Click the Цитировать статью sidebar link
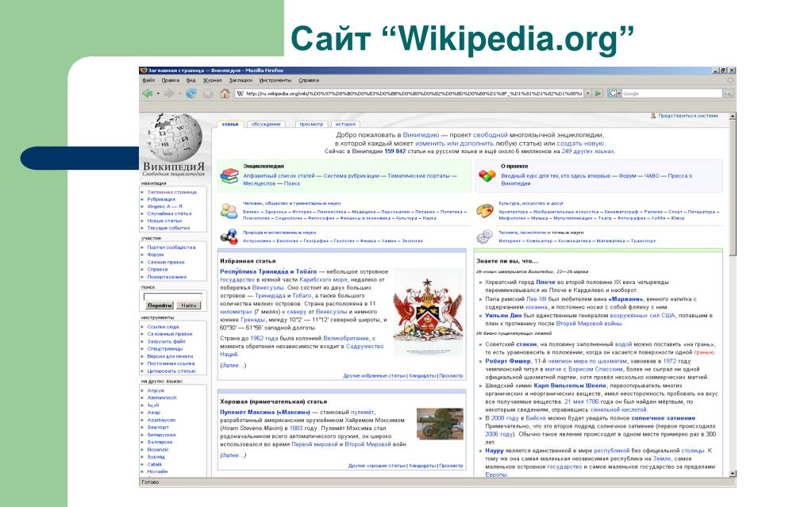812x507 pixels. [171, 371]
